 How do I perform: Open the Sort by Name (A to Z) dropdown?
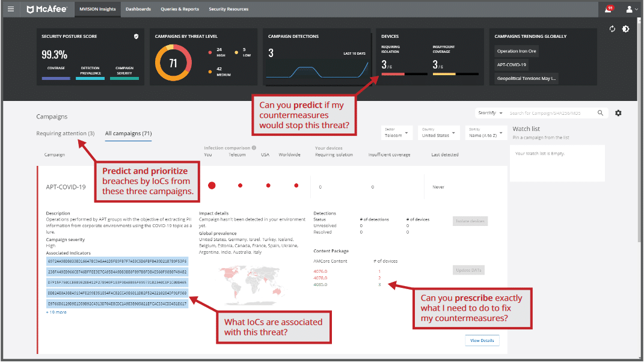pos(486,133)
